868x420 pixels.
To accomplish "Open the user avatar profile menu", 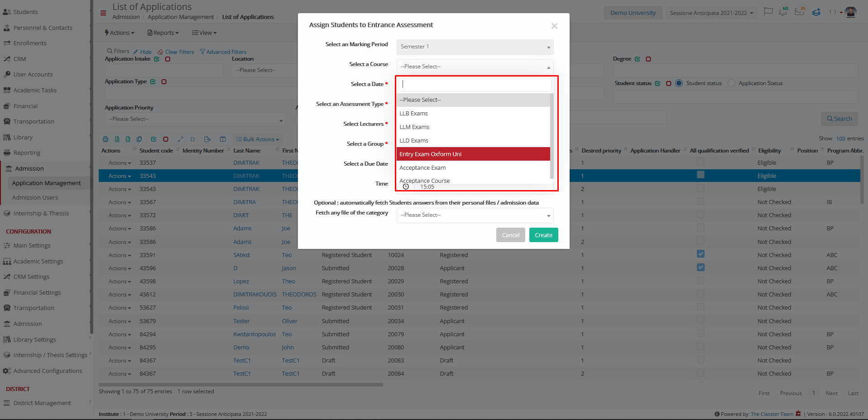I will point(851,12).
